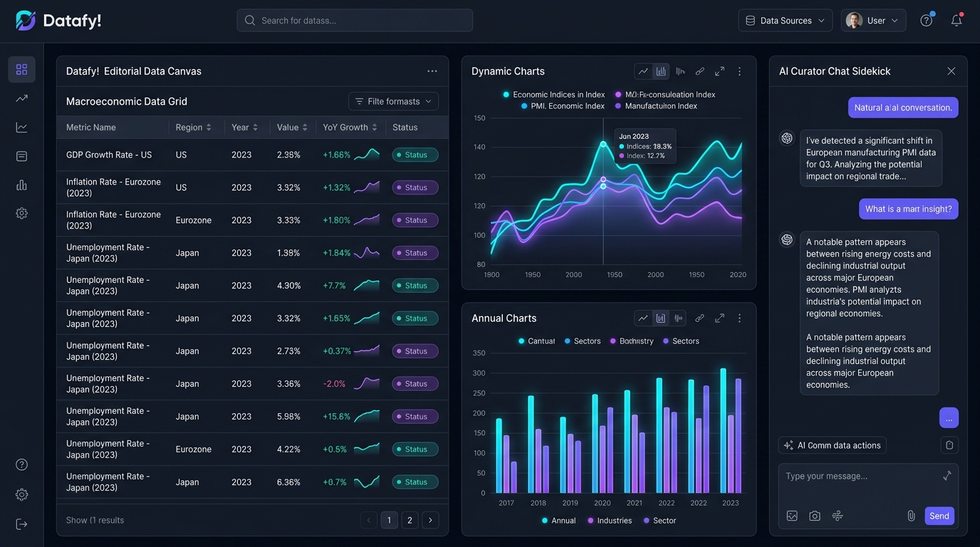This screenshot has width=980, height=547.
Task: Copy link from Annual Charts toolbar
Action: (x=700, y=318)
